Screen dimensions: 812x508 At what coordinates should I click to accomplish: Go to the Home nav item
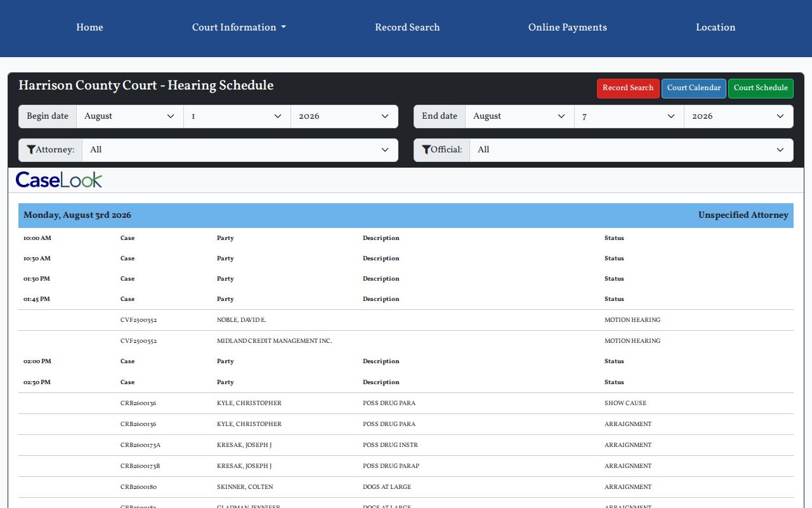(x=89, y=27)
